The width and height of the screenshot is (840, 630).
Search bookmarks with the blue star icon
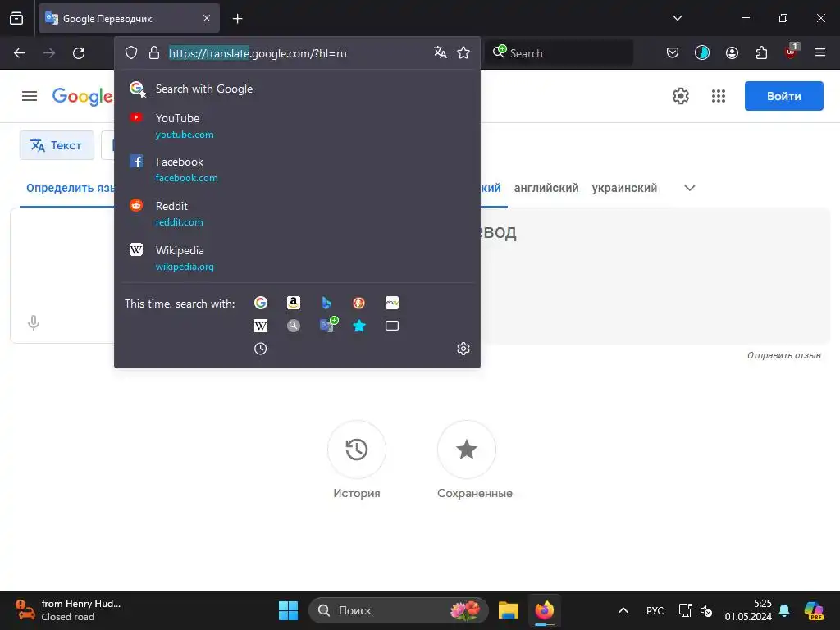pos(359,326)
